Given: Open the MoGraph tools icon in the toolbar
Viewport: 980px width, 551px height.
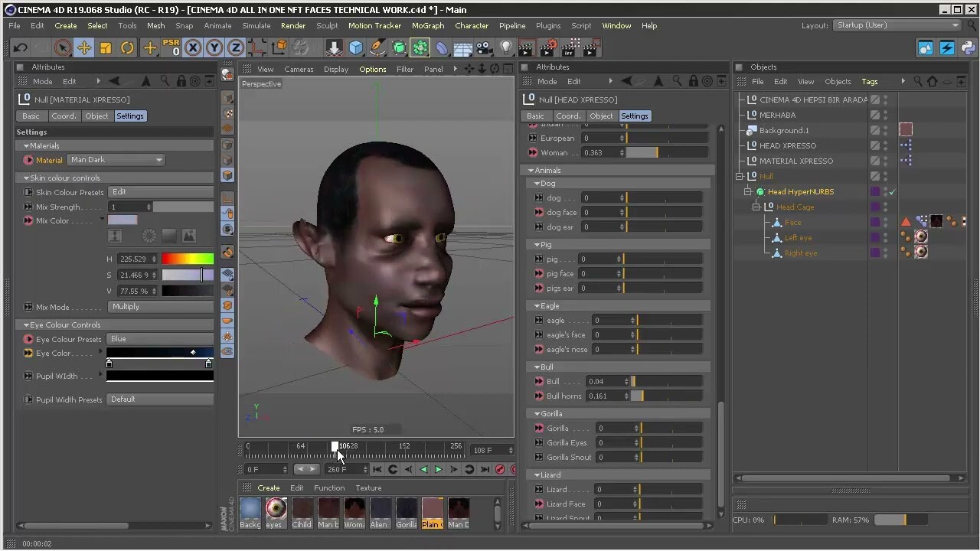Looking at the screenshot, I should (x=420, y=48).
